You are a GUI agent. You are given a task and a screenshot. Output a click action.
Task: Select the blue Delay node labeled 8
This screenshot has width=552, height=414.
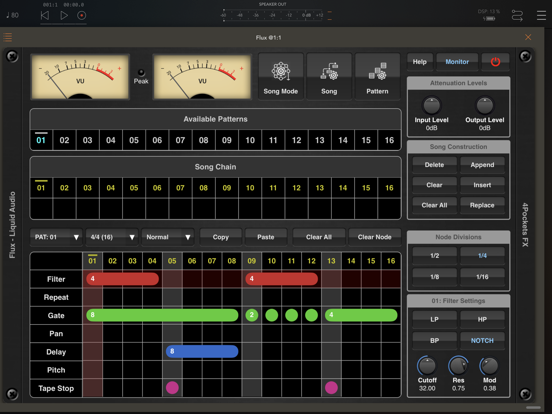click(x=202, y=351)
